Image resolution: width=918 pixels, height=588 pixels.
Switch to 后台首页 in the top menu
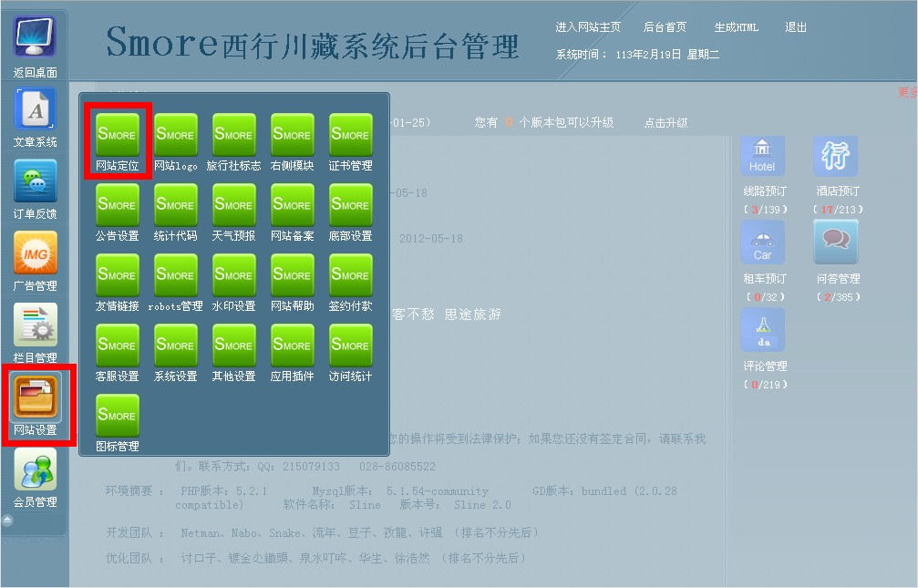(665, 27)
